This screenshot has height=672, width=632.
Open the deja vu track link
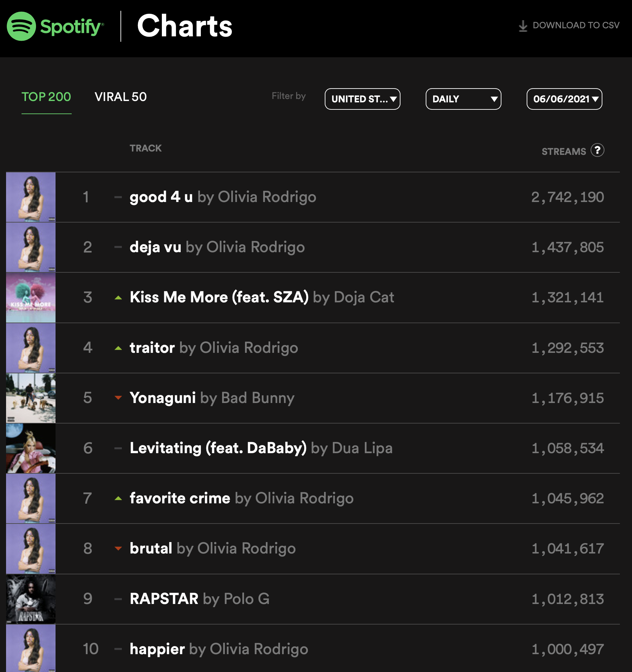point(155,247)
